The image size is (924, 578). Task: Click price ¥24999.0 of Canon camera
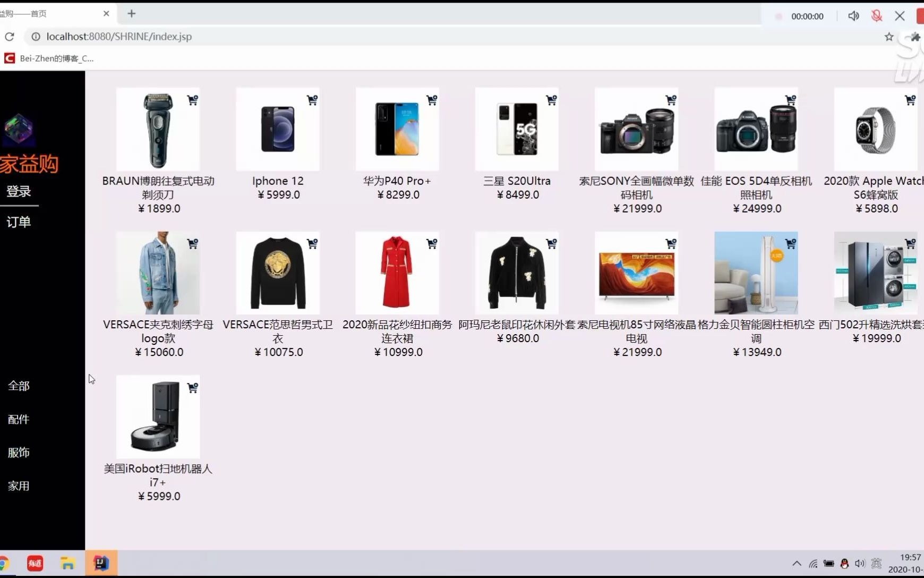click(x=757, y=209)
